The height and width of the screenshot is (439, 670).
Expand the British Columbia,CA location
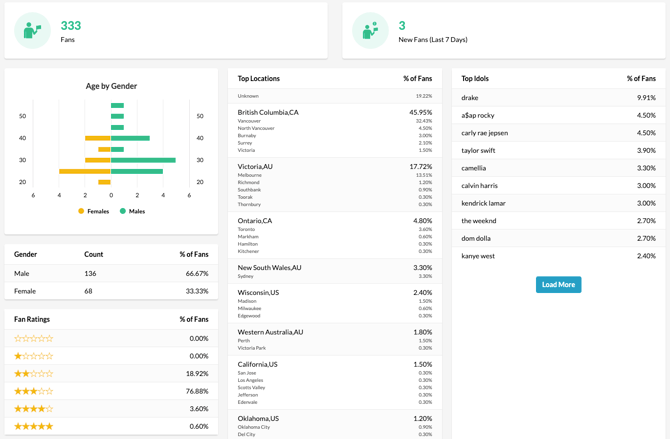[x=268, y=113]
